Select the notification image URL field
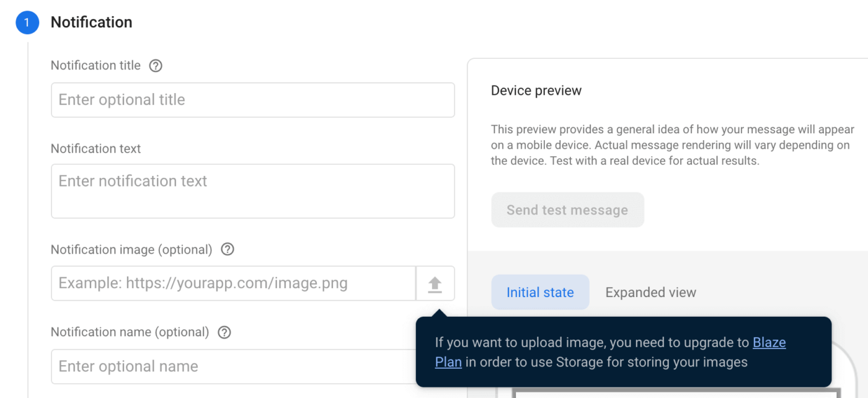The width and height of the screenshot is (868, 398). click(233, 284)
